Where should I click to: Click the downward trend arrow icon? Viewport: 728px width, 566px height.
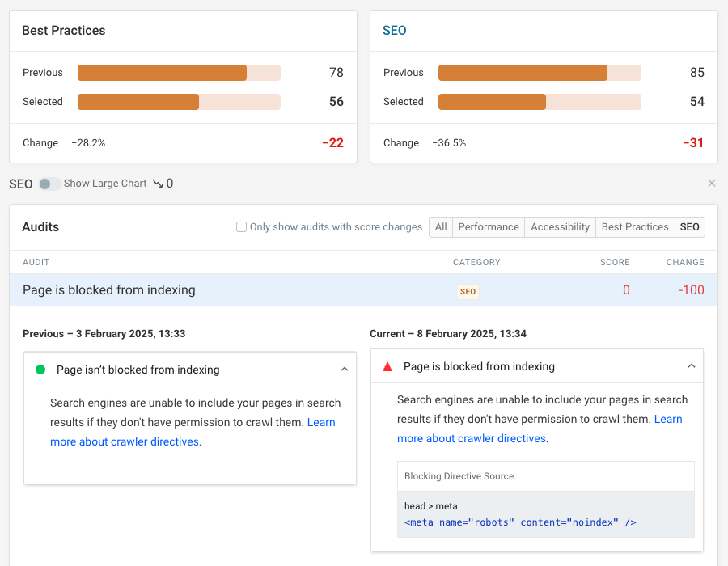click(157, 184)
